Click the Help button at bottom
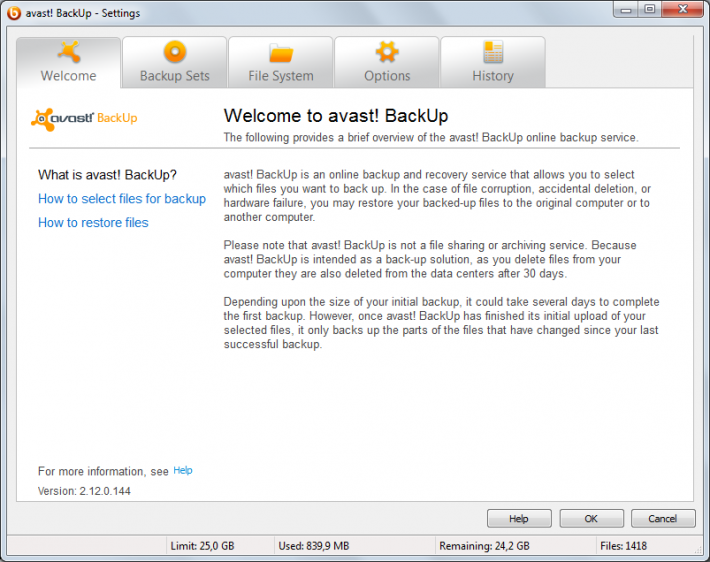This screenshot has width=710, height=562. tap(519, 519)
